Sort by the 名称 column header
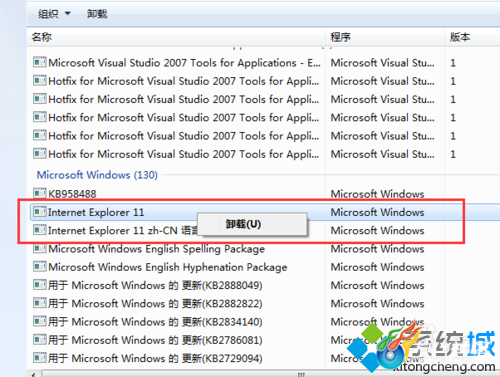Image resolution: width=500 pixels, height=377 pixels. coord(42,37)
